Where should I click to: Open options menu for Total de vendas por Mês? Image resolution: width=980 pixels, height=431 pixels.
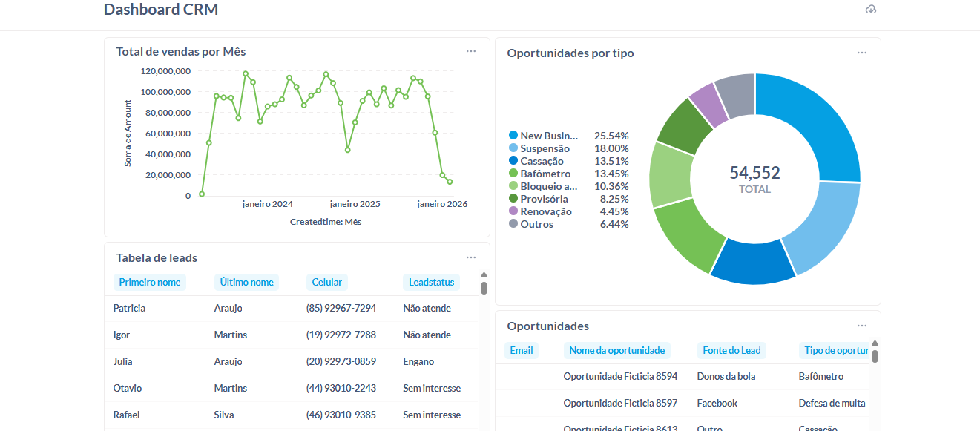(471, 51)
